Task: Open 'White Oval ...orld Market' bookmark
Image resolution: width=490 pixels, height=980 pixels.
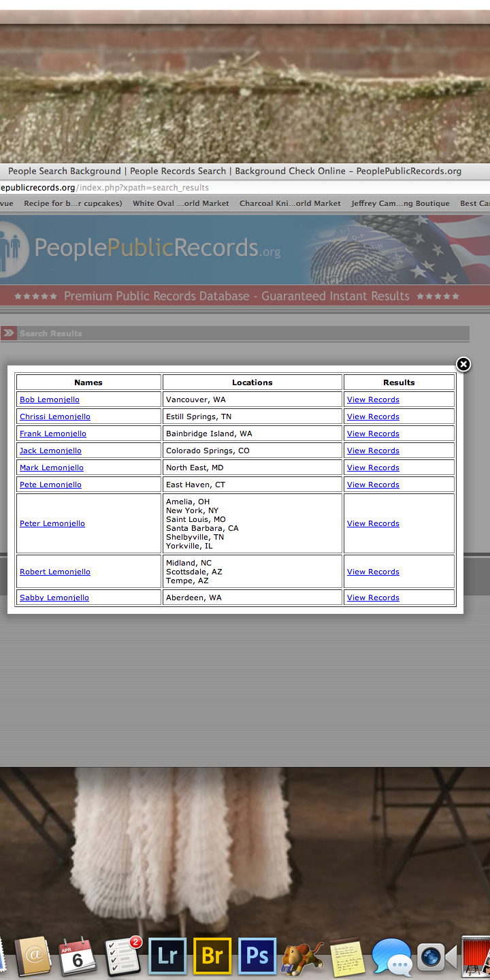Action: pyautogui.click(x=181, y=203)
